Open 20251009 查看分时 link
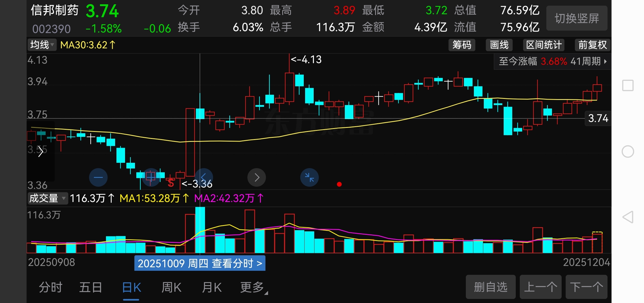 pos(200,263)
